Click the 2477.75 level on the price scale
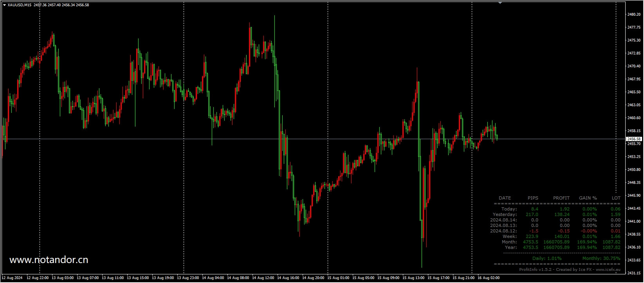The image size is (644, 283). click(x=634, y=27)
